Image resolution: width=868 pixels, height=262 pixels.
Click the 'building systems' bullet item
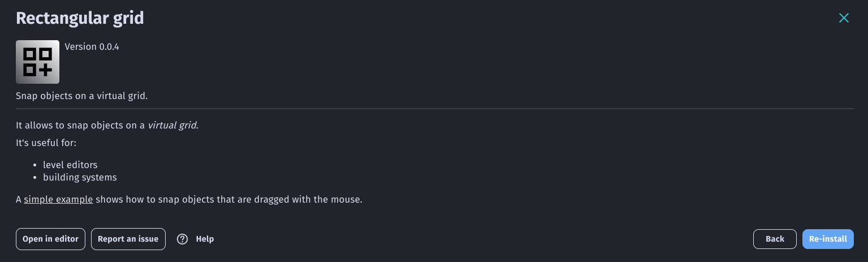(x=80, y=177)
